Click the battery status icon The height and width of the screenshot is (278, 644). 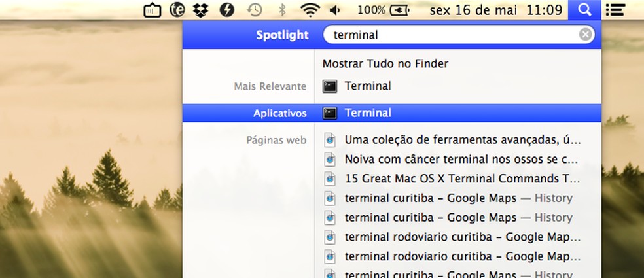tap(399, 10)
